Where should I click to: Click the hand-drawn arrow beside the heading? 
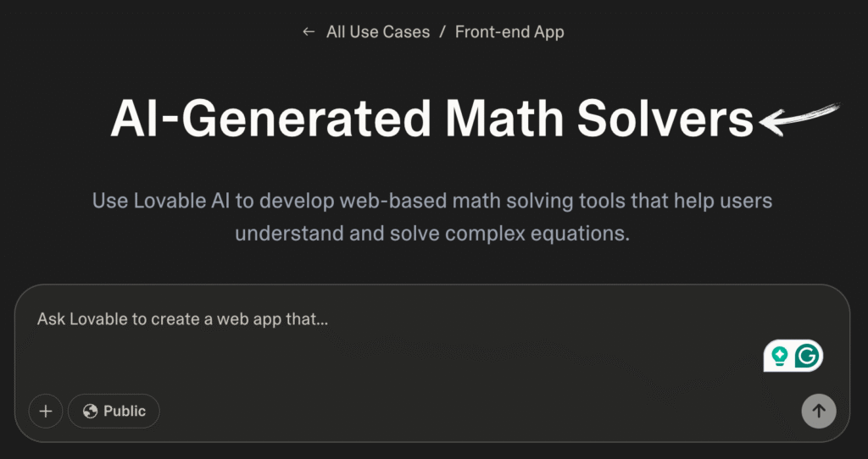[798, 119]
